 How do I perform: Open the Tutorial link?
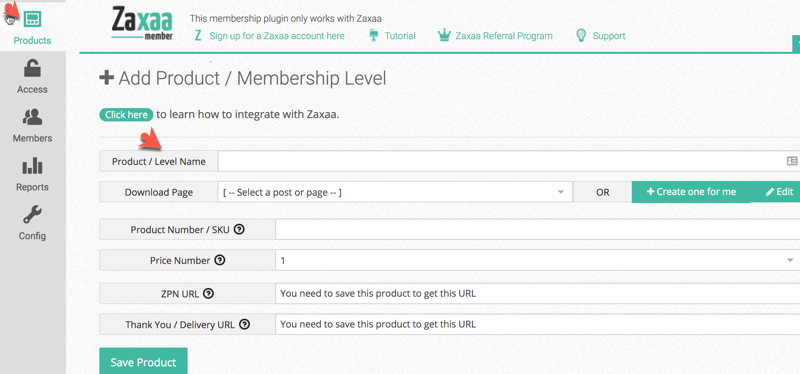point(400,36)
